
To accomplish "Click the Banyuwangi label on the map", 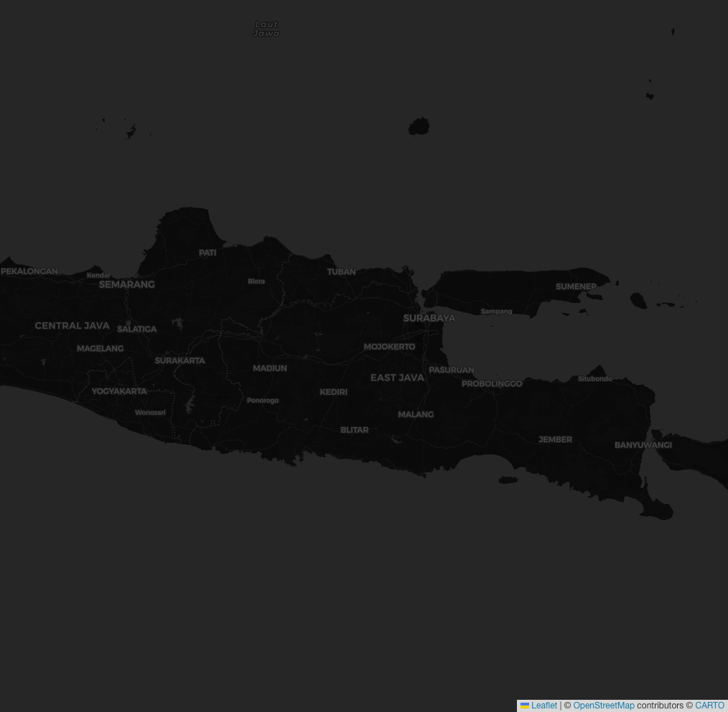I will (643, 445).
